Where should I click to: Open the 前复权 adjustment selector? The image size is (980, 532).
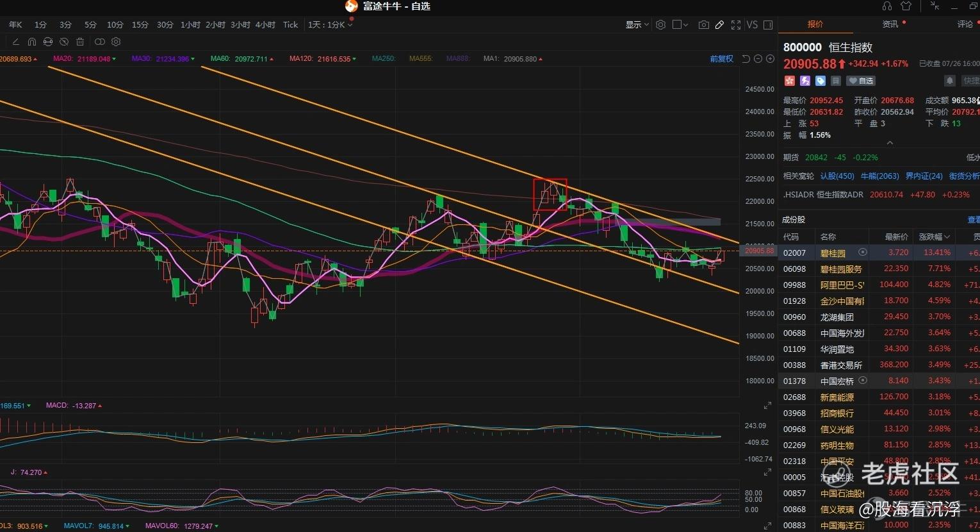pyautogui.click(x=722, y=59)
